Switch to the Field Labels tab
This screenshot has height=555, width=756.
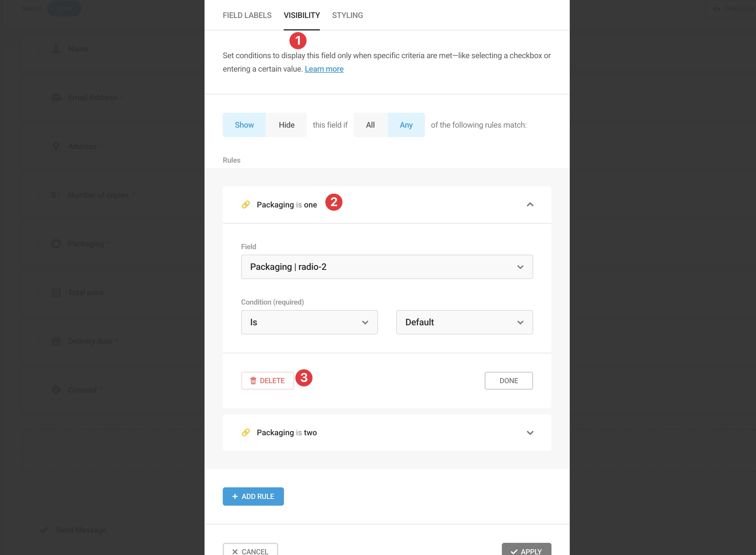click(x=247, y=16)
